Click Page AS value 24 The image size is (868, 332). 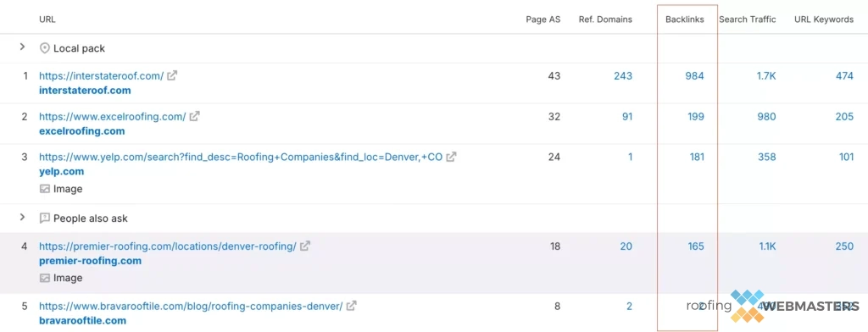tap(554, 158)
